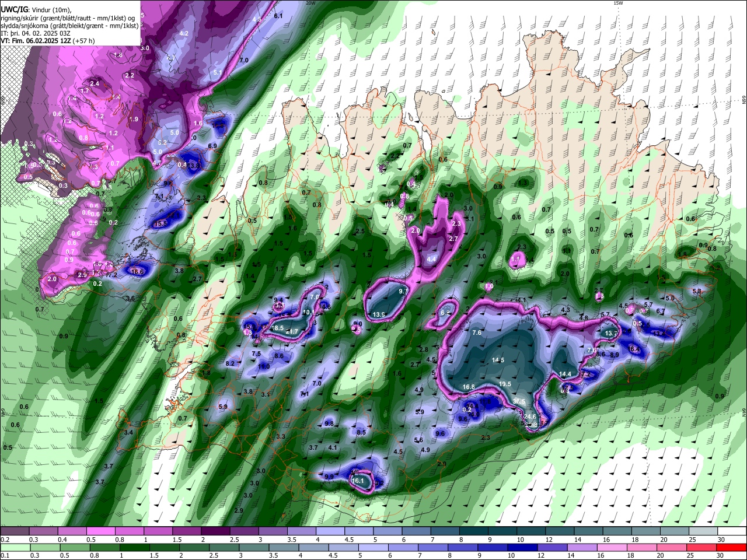
Task: Click the '8.9' precipitation value
Action: click(615, 355)
